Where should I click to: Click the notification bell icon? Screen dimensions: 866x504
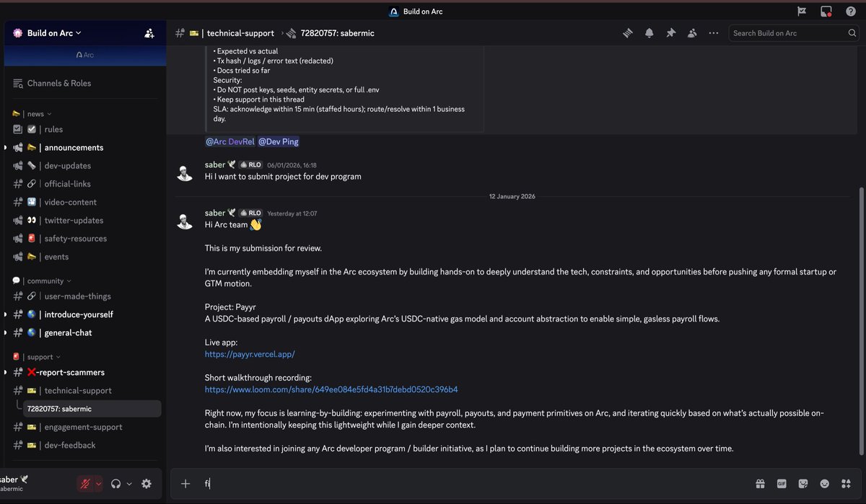pos(649,33)
